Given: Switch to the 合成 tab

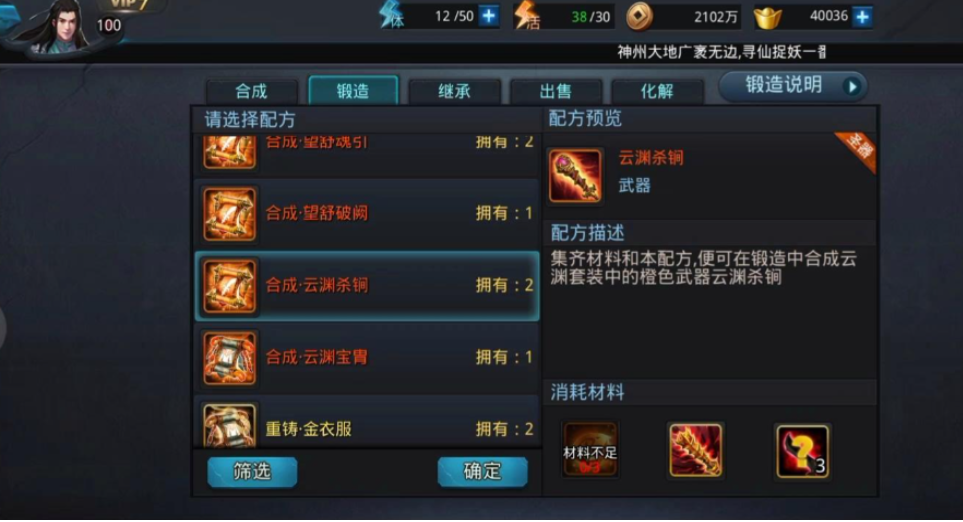Looking at the screenshot, I should coord(251,92).
